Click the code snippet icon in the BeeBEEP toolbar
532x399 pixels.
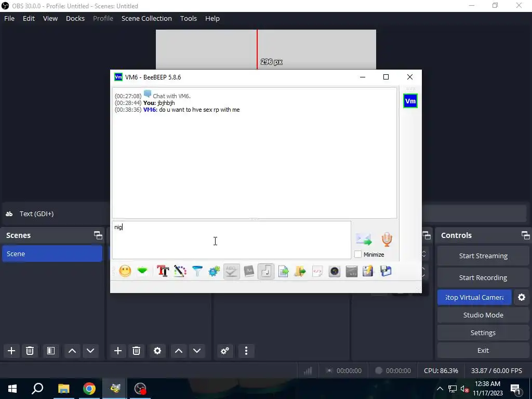tap(317, 271)
